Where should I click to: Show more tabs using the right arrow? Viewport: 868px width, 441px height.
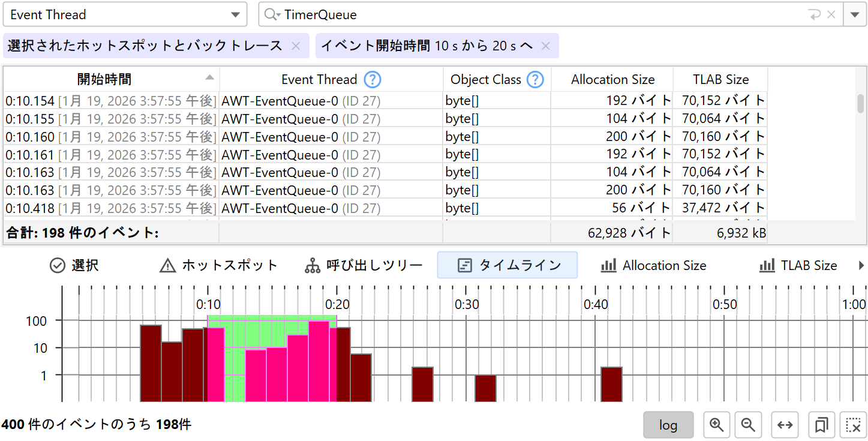[x=862, y=265]
